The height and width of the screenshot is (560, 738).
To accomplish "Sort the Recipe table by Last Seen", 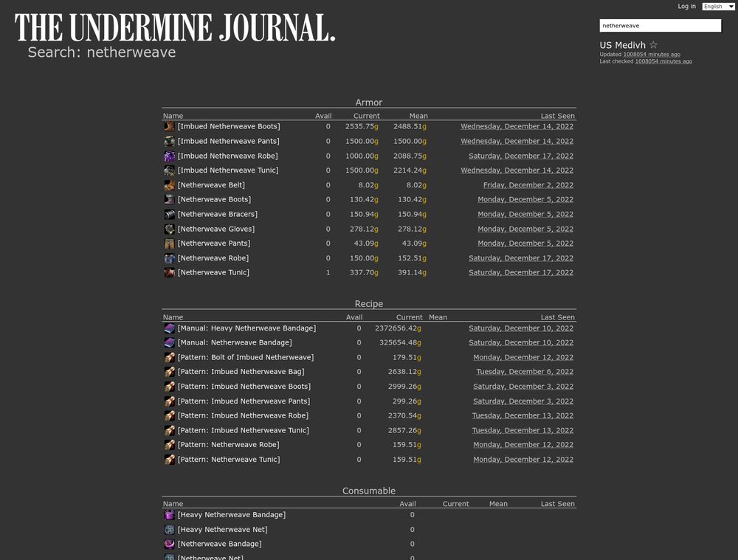I will click(x=557, y=317).
